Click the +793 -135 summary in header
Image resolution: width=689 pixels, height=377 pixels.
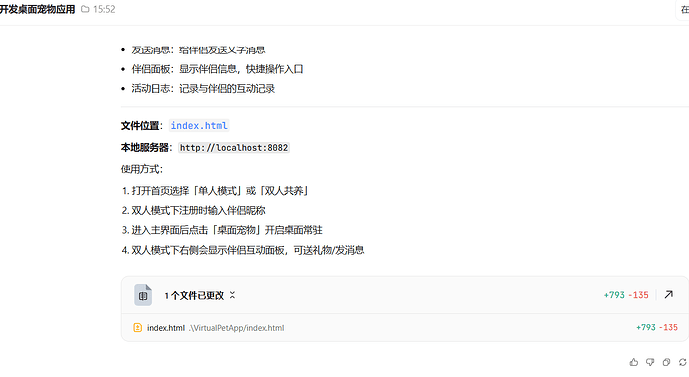tap(626, 295)
